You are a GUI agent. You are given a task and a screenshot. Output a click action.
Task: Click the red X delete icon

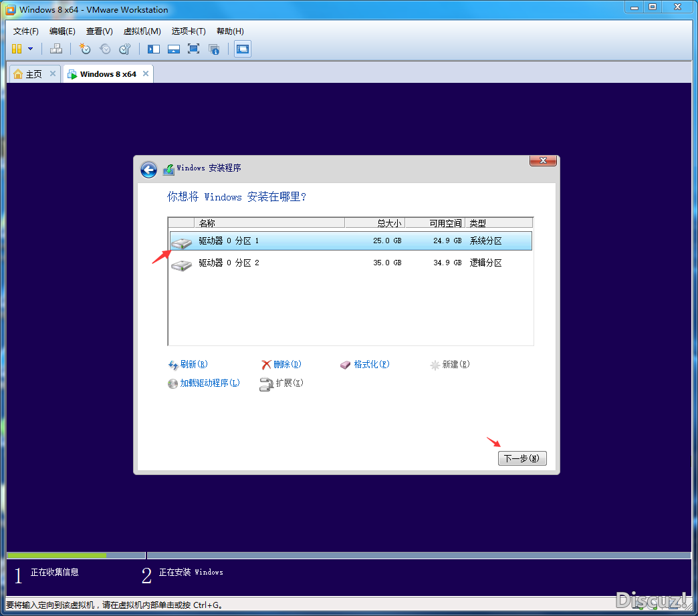pos(266,365)
